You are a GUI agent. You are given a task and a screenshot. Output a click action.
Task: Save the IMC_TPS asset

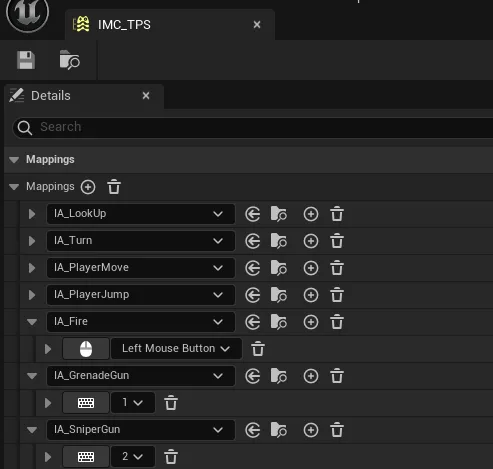coord(26,60)
